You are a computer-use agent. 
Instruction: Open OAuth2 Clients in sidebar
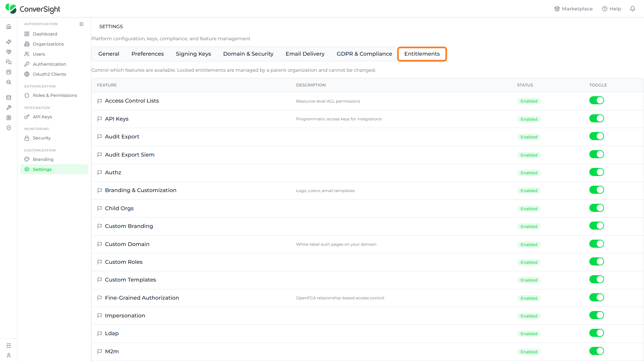pyautogui.click(x=54, y=74)
